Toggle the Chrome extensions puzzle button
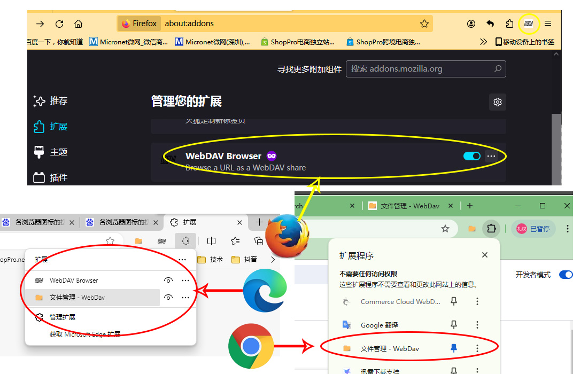Viewport: 588px width, 374px height. 491,228
